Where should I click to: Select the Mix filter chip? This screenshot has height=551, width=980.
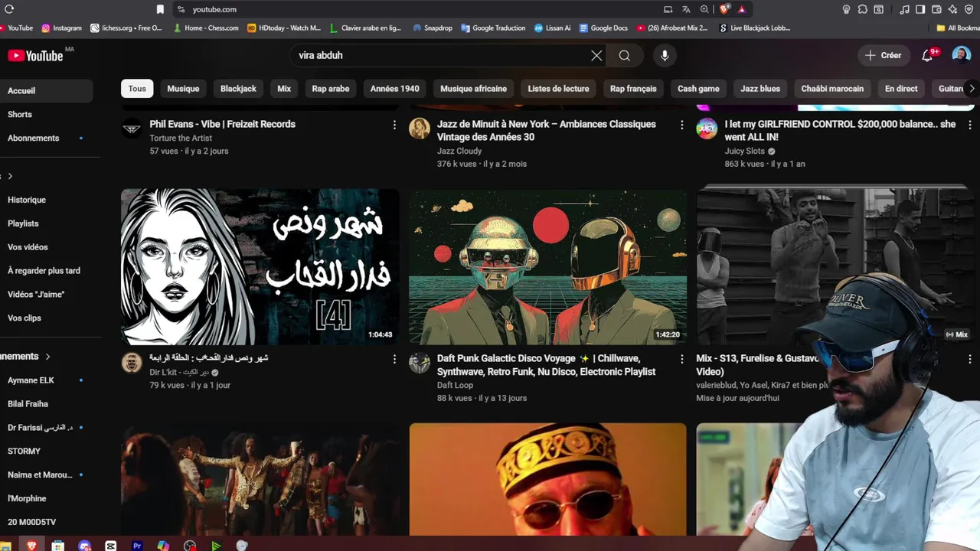(284, 89)
